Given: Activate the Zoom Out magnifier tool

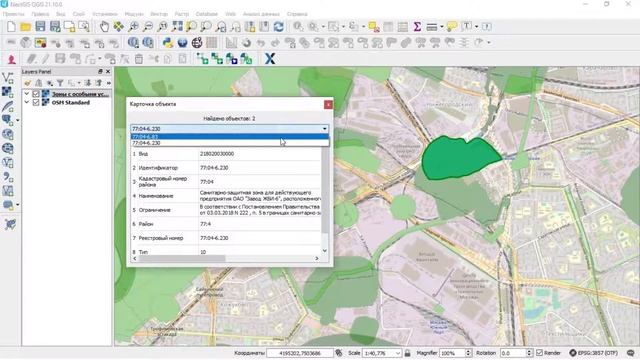Looking at the screenshot, I should tap(148, 27).
